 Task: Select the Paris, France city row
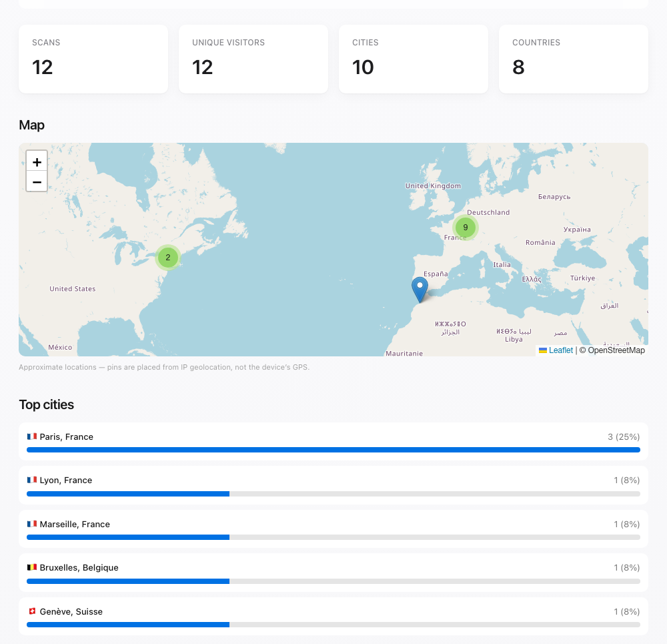pos(333,441)
